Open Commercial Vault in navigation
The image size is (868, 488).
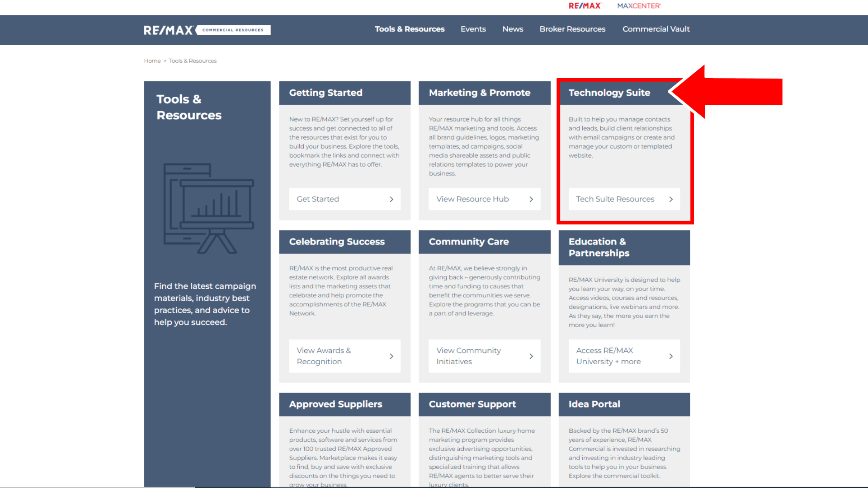coord(656,29)
